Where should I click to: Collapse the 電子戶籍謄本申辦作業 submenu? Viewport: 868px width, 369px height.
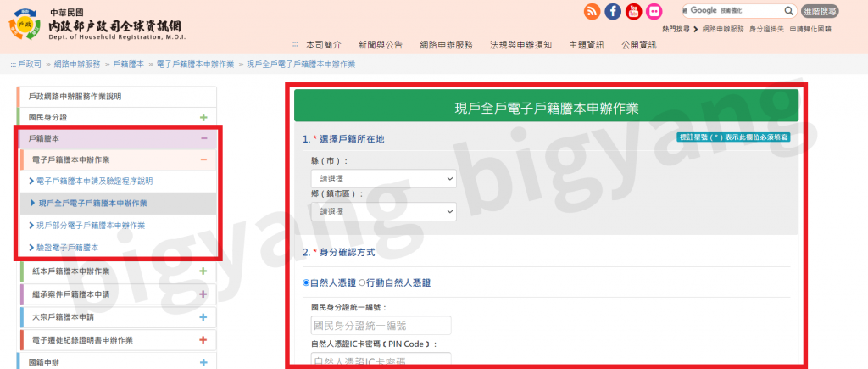(x=203, y=159)
